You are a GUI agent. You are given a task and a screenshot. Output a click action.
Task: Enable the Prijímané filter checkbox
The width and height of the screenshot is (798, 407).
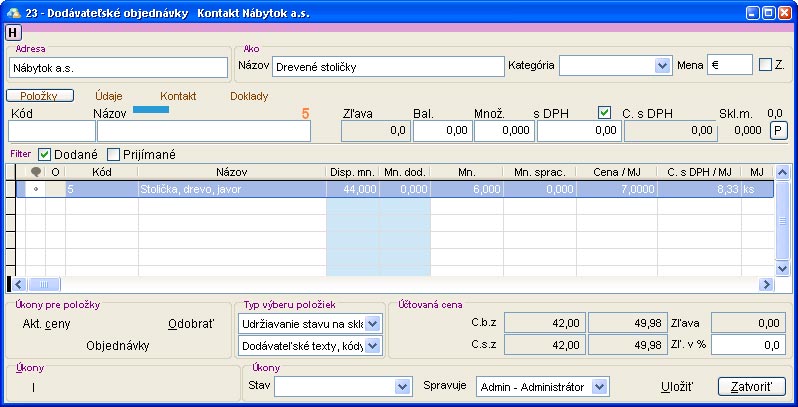pyautogui.click(x=113, y=154)
